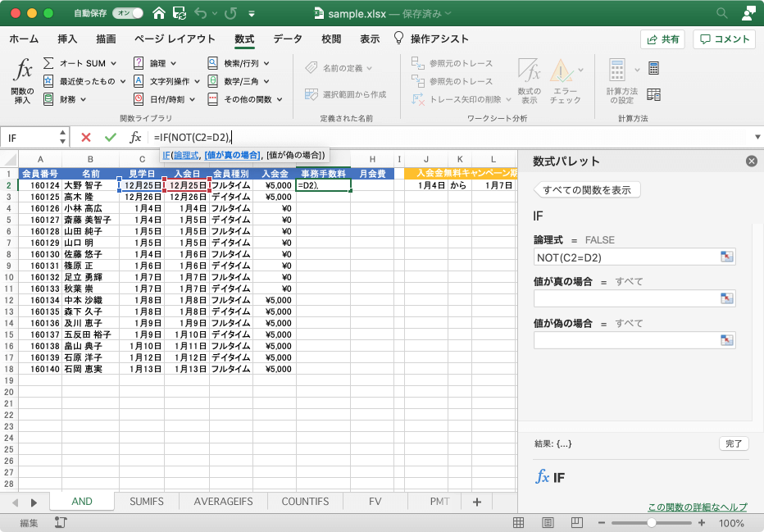Switch to Normal view in status bar

click(518, 523)
